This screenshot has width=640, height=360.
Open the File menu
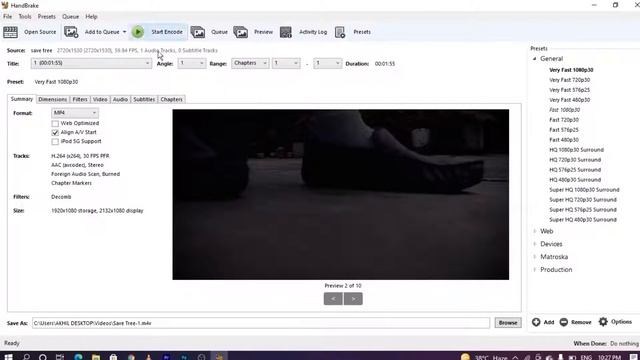pos(7,17)
